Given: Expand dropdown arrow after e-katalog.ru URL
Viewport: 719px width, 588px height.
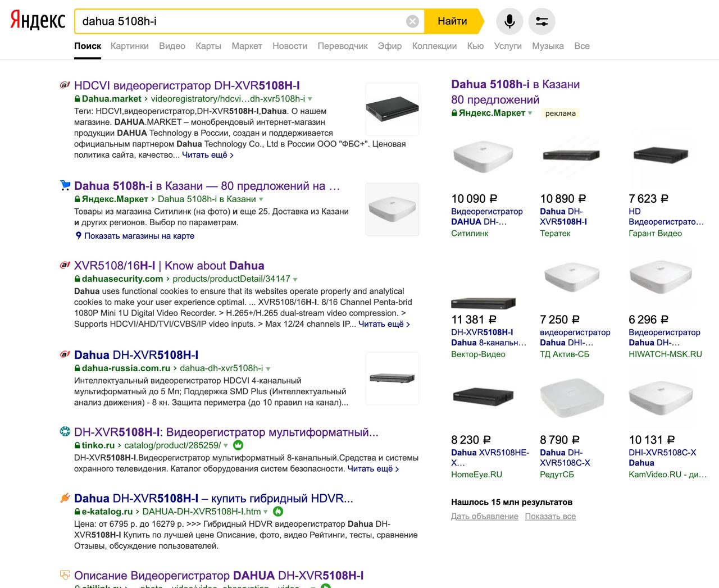Looking at the screenshot, I should (266, 512).
